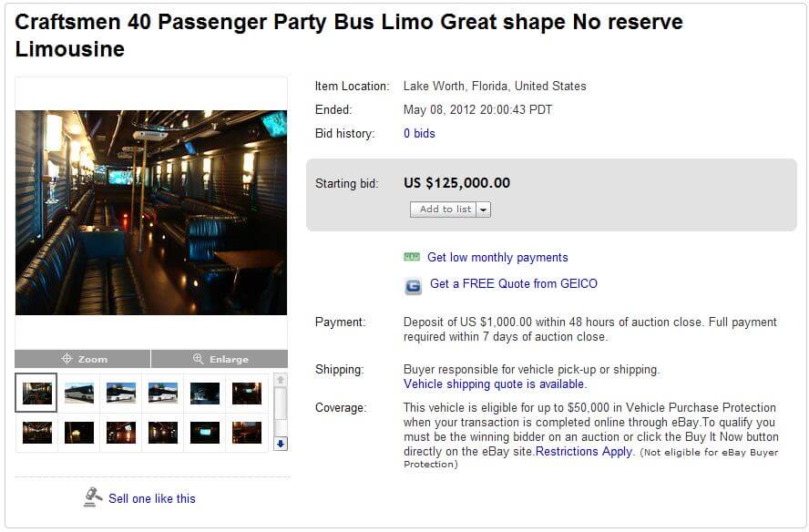Open Get low monthly payments link
809x532 pixels.
(x=497, y=258)
